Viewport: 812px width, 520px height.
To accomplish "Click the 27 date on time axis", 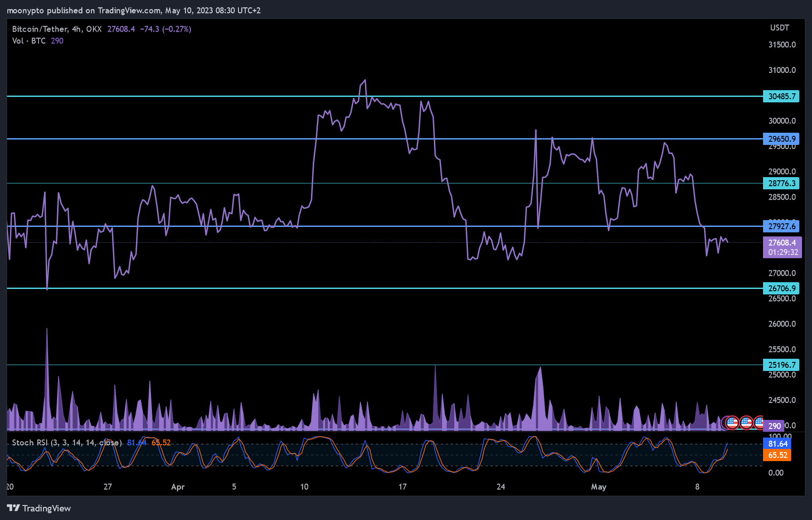I will click(x=107, y=487).
